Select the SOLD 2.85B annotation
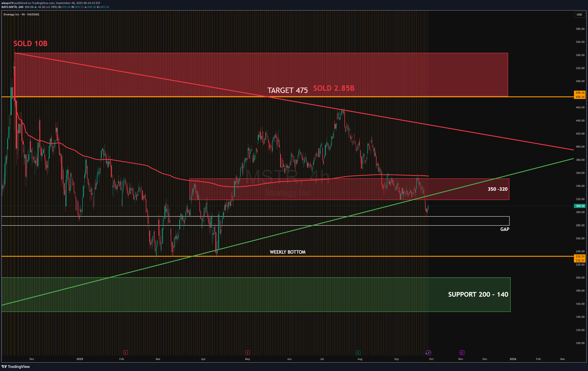This screenshot has width=588, height=371. coord(334,88)
